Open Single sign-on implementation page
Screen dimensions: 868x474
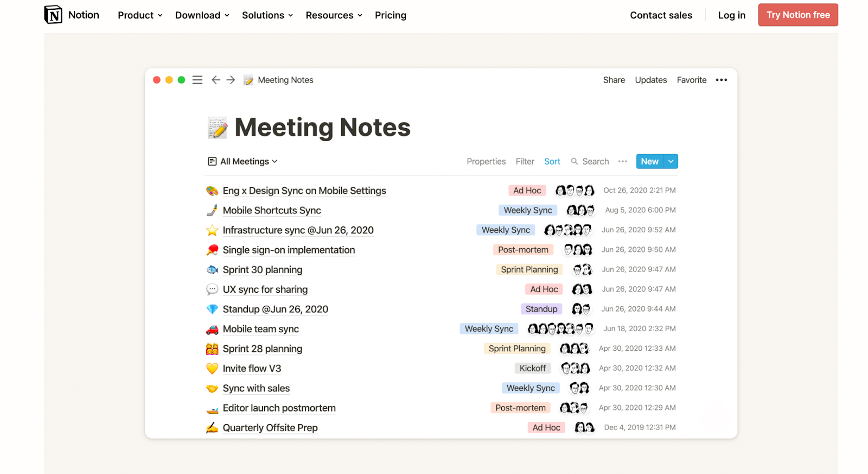click(289, 250)
